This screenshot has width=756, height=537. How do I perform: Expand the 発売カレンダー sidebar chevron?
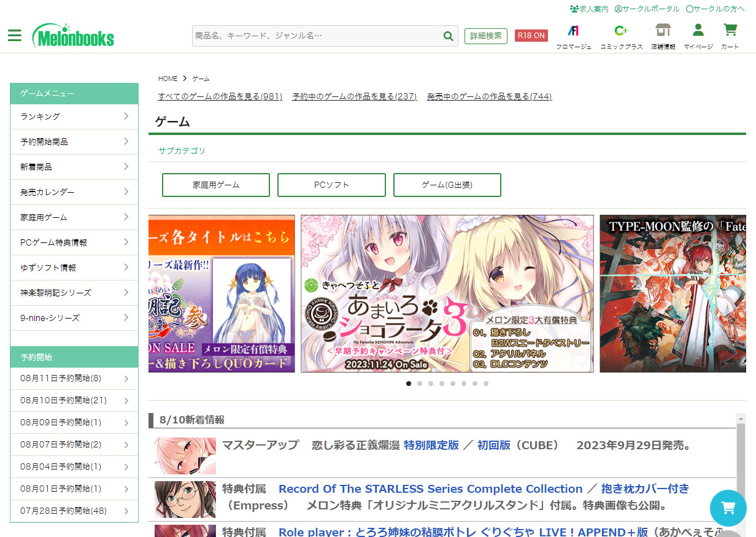coord(126,192)
